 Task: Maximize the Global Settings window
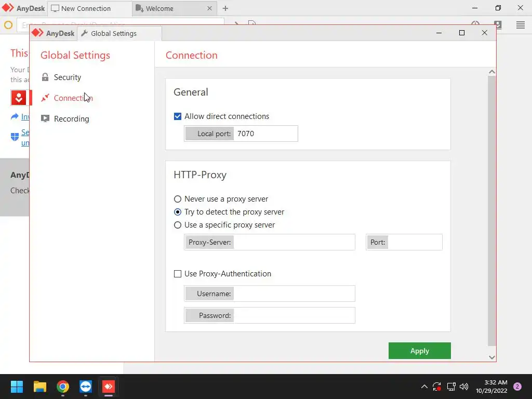pyautogui.click(x=461, y=33)
